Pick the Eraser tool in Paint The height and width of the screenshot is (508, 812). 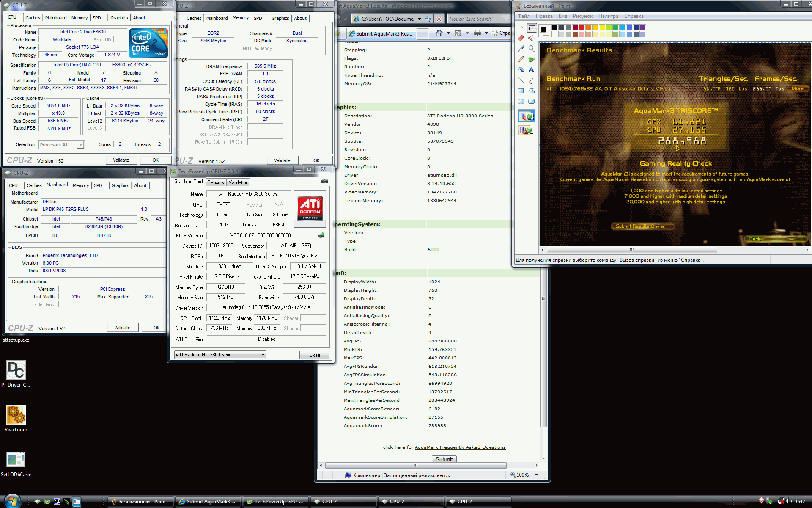[x=521, y=38]
